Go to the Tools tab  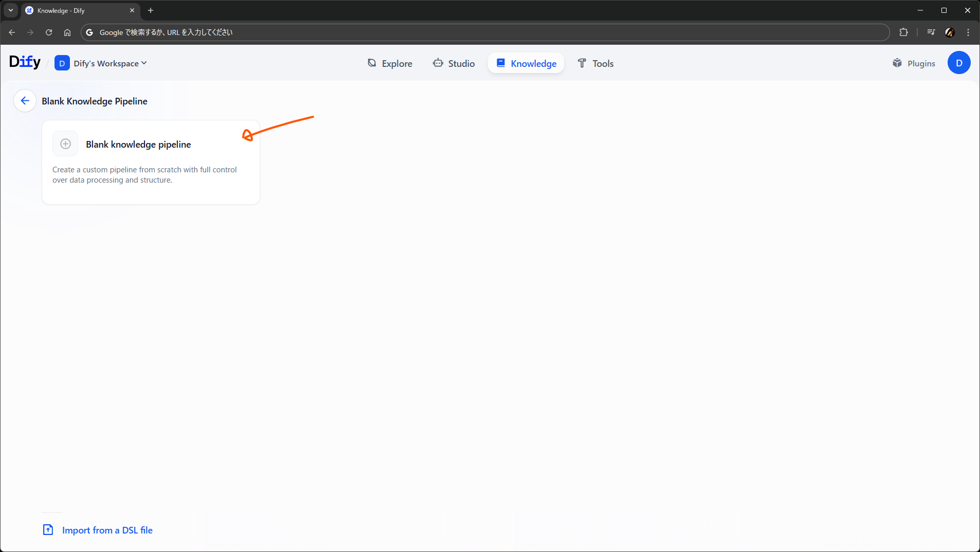click(595, 63)
